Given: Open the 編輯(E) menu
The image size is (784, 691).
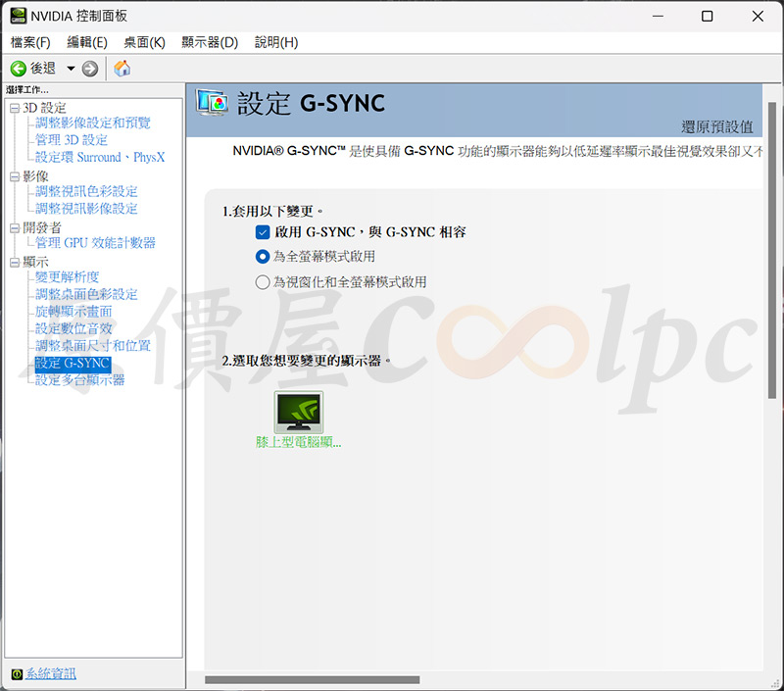Looking at the screenshot, I should [x=87, y=42].
